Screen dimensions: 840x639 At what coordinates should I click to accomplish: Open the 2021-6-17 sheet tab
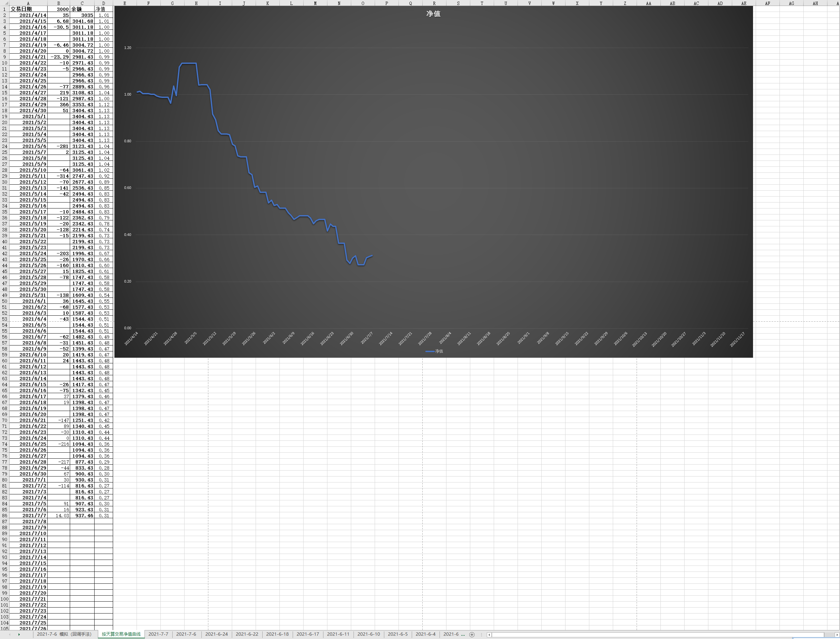pos(308,634)
